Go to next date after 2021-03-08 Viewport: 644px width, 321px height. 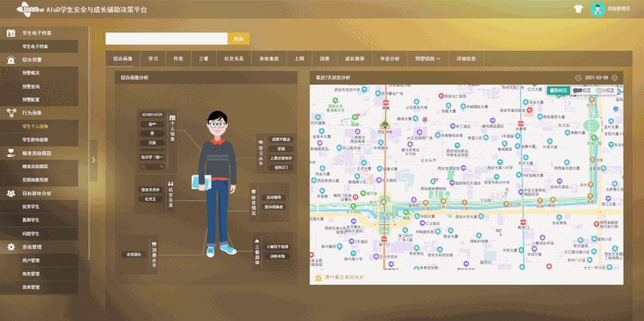pyautogui.click(x=614, y=78)
